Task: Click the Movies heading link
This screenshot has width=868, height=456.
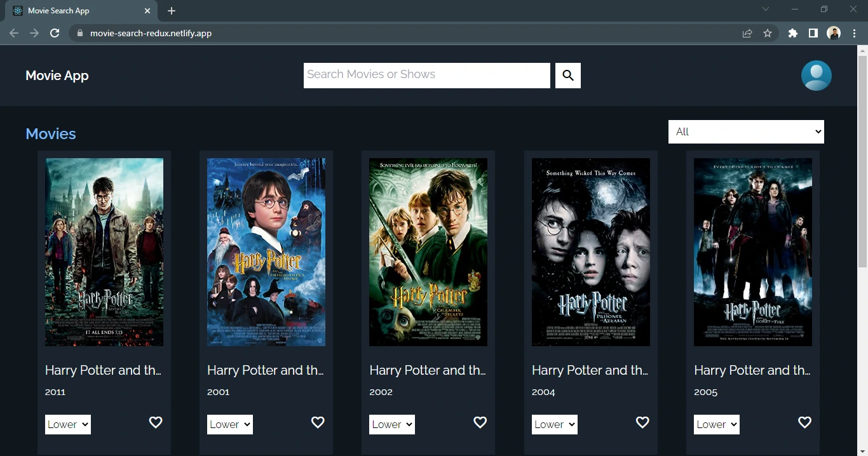Action: pyautogui.click(x=50, y=133)
